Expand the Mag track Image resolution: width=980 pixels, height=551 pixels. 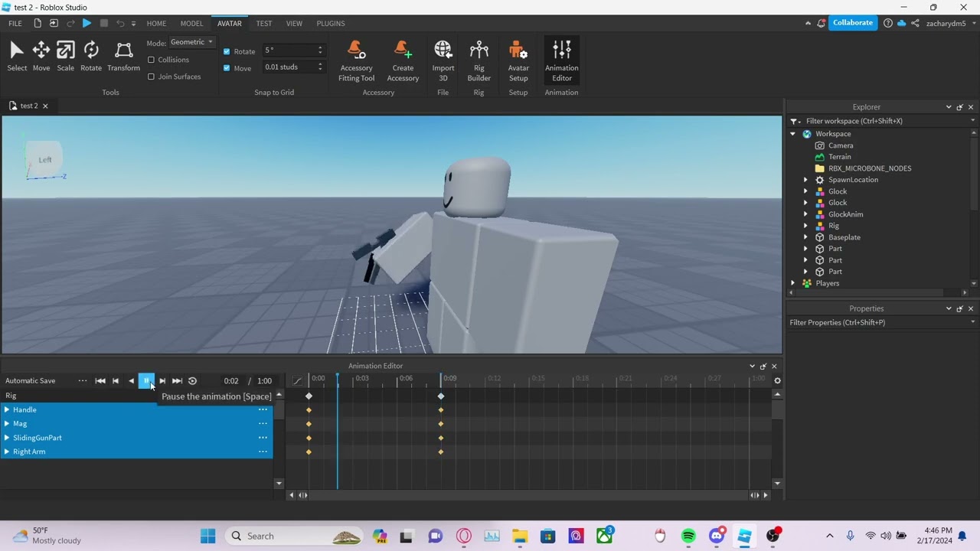[7, 424]
